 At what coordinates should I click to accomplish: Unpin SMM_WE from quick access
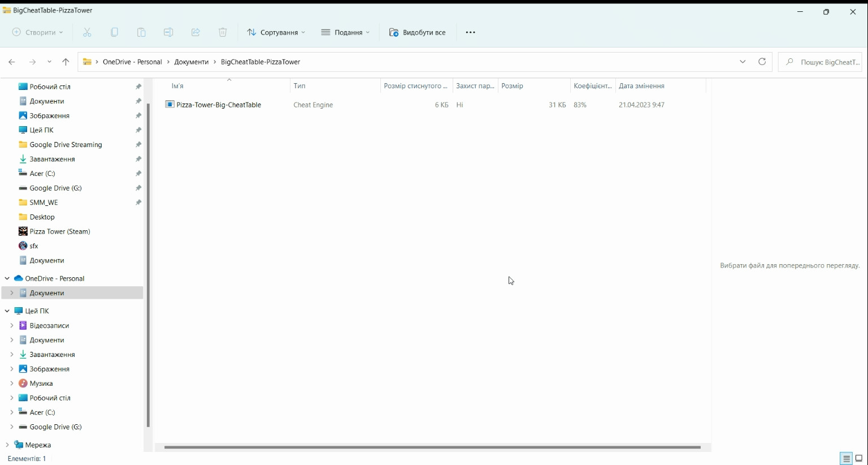(138, 203)
